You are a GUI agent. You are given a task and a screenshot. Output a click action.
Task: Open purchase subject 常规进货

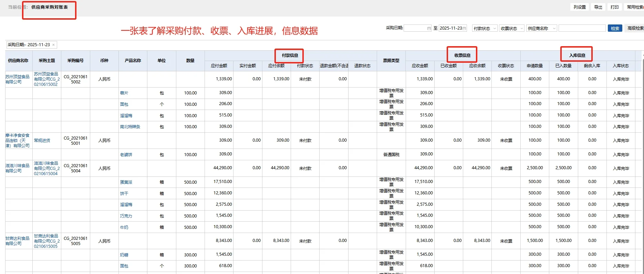pos(42,141)
